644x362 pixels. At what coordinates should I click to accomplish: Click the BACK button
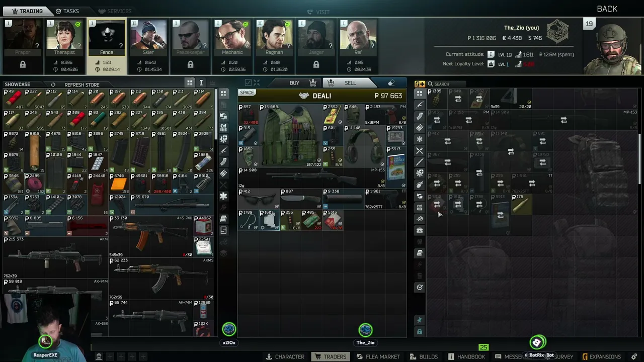607,9
